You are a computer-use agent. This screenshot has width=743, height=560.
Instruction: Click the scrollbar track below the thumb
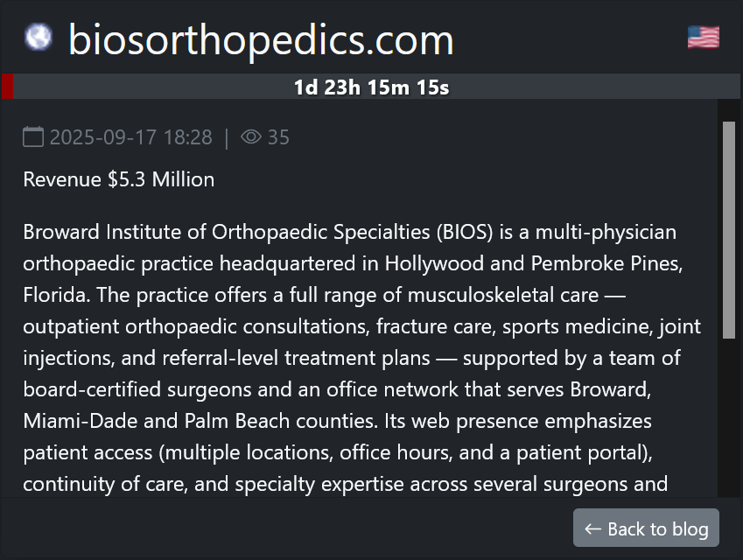[728, 420]
